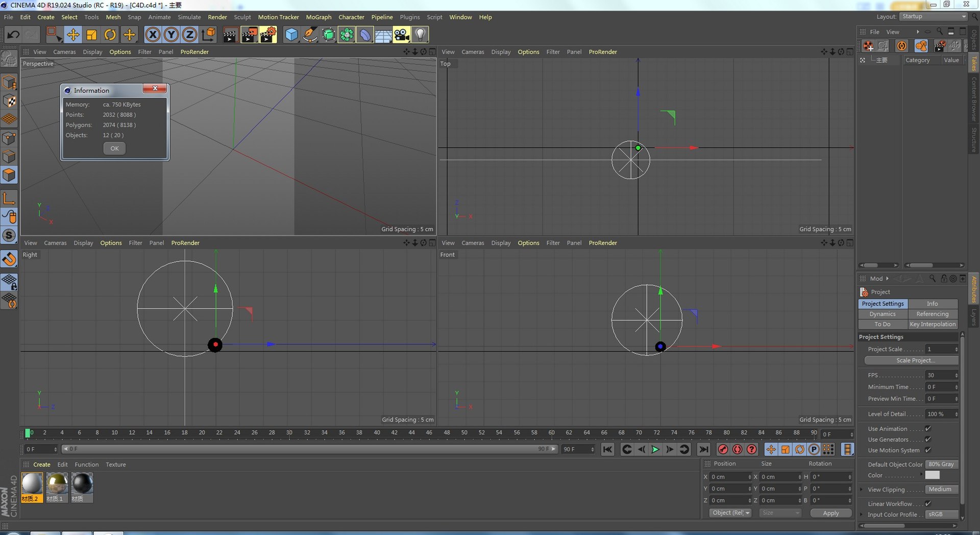
Task: Switch to the Dynamics tab
Action: pos(883,314)
